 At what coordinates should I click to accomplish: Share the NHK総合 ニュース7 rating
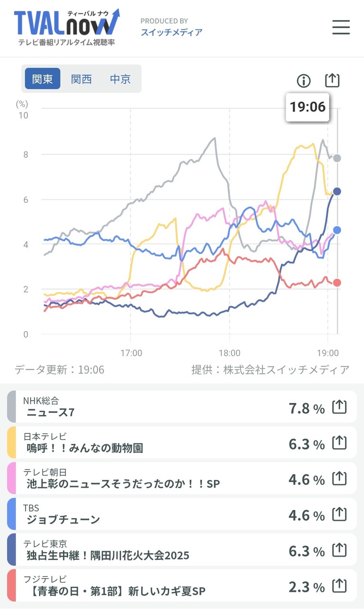point(339,407)
